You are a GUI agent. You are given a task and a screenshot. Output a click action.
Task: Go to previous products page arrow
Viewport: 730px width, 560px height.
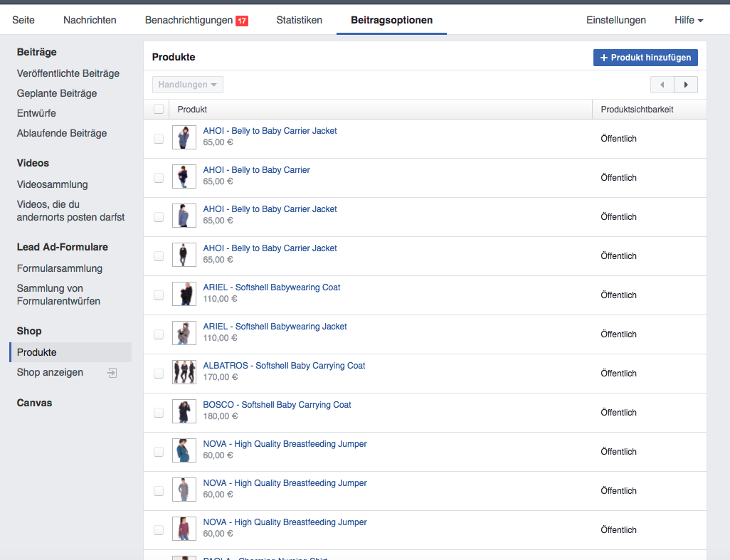point(662,85)
